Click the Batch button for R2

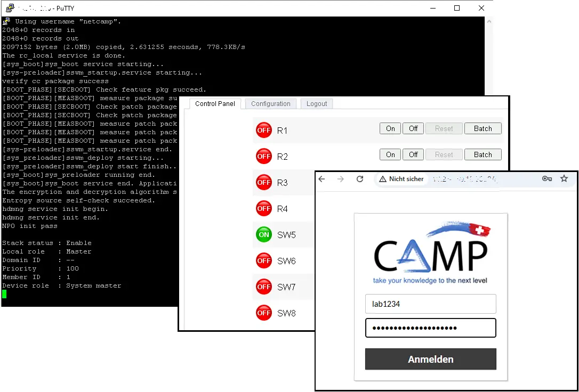482,154
